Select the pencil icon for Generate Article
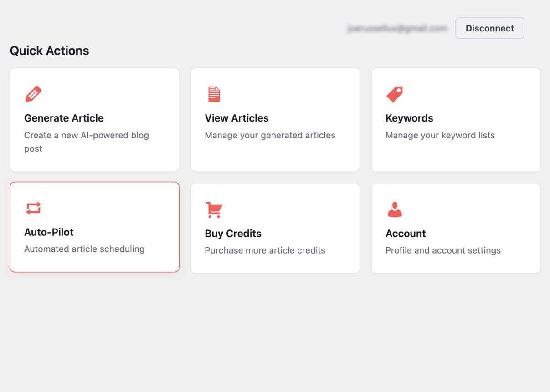 33,94
